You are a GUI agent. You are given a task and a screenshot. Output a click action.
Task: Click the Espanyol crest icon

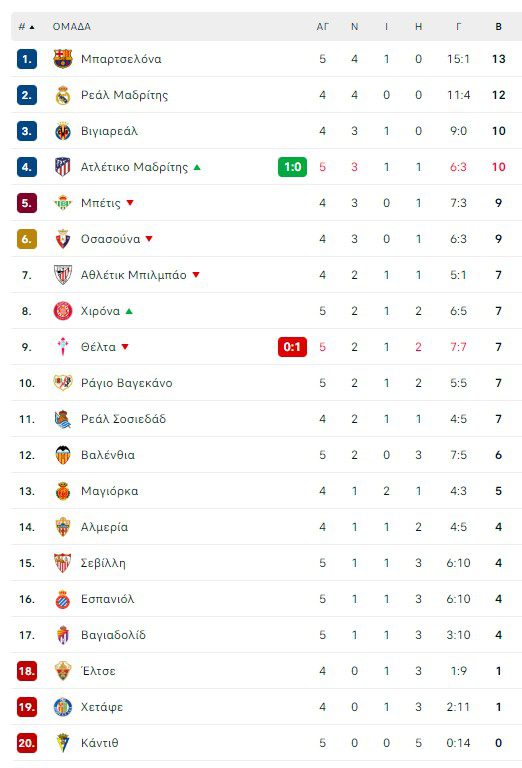pos(63,599)
